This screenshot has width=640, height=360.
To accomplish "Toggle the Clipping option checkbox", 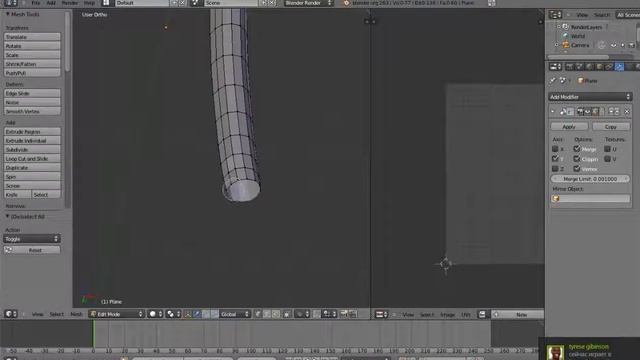I will [577, 159].
